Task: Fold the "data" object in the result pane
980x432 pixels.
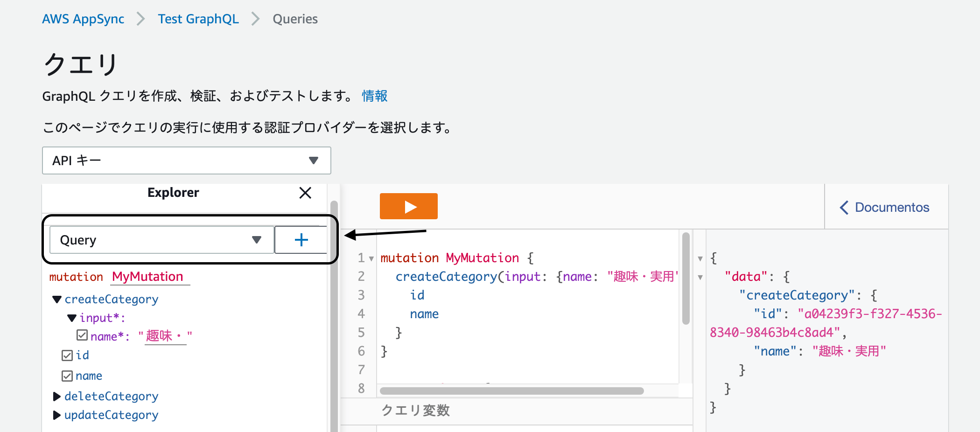Action: (700, 277)
